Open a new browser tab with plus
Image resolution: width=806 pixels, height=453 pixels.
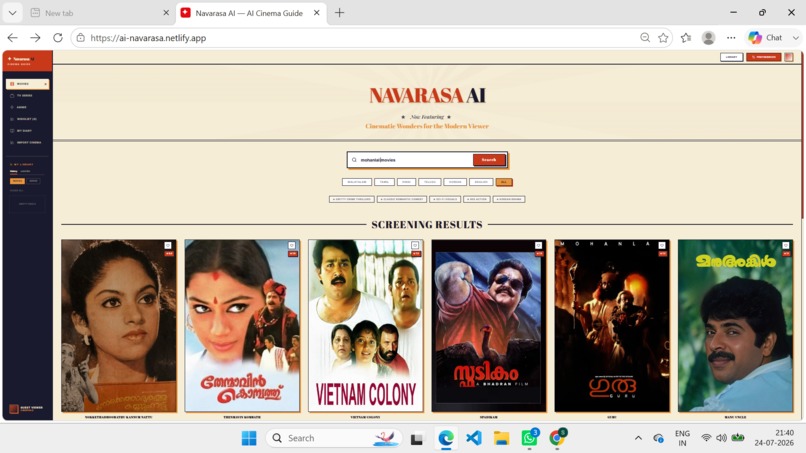[339, 13]
